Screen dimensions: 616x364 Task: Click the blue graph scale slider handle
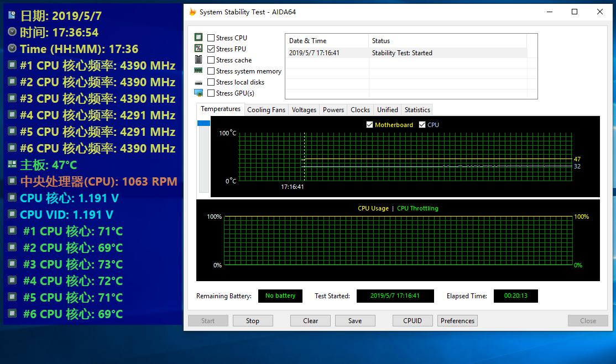[203, 123]
